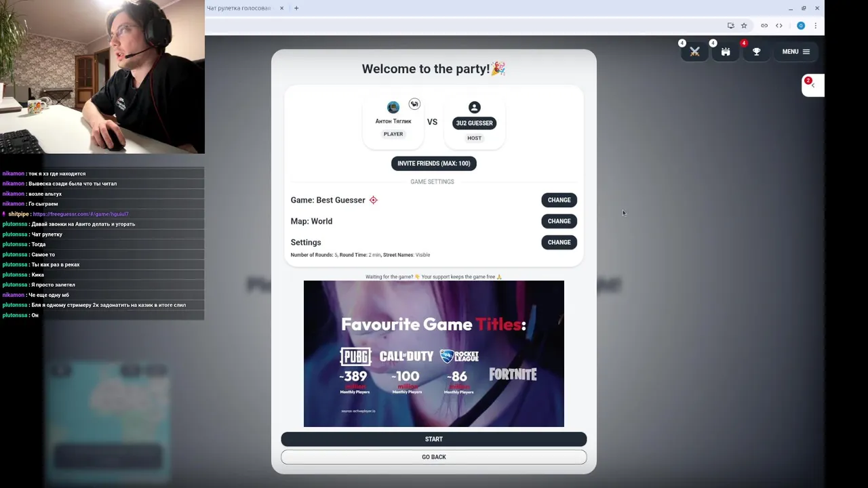Click chat message 'Я просто залетел'
Image resolution: width=868 pixels, height=488 pixels.
[x=53, y=285]
